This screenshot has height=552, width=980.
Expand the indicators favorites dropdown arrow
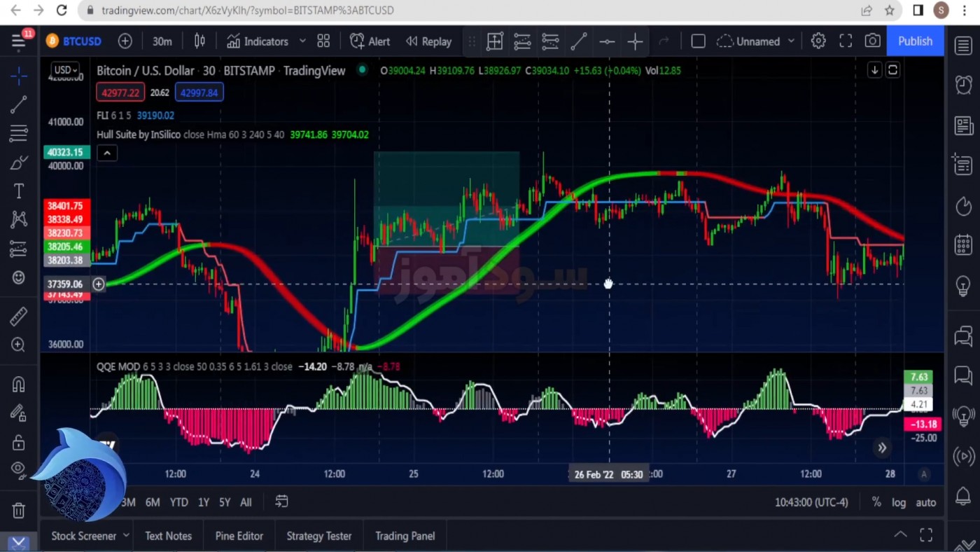pyautogui.click(x=302, y=41)
